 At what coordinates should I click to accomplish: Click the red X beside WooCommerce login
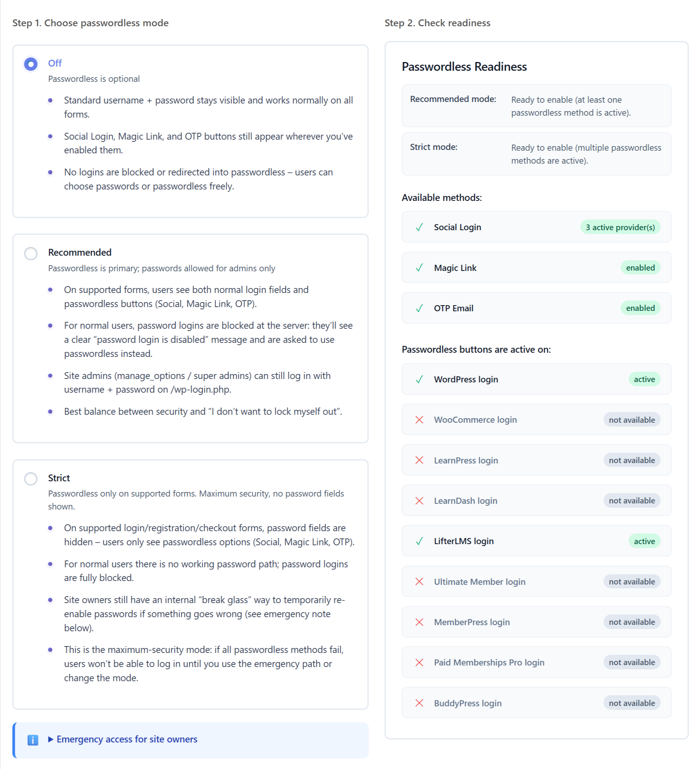[x=419, y=420]
